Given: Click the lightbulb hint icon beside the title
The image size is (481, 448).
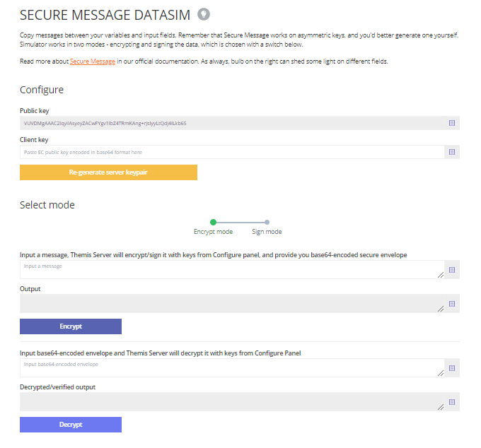Looking at the screenshot, I should click(204, 14).
